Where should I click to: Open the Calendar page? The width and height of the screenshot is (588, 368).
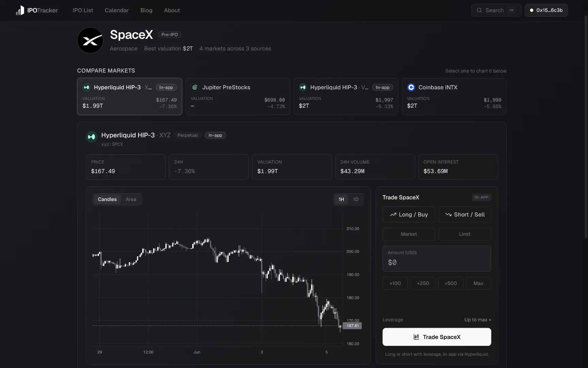pyautogui.click(x=117, y=10)
